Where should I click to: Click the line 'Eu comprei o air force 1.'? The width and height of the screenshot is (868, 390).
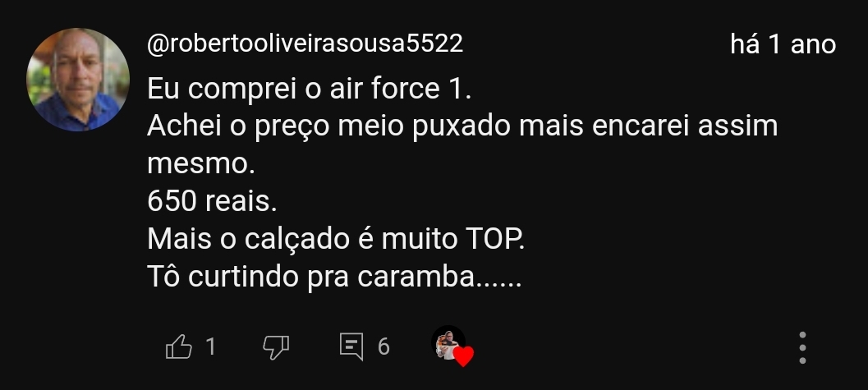click(310, 89)
